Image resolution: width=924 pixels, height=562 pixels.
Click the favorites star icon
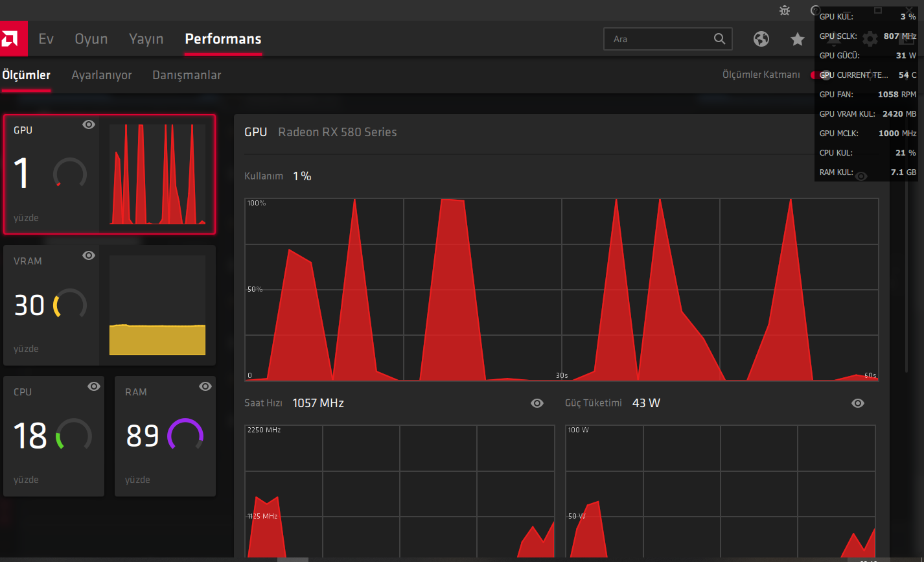click(797, 40)
